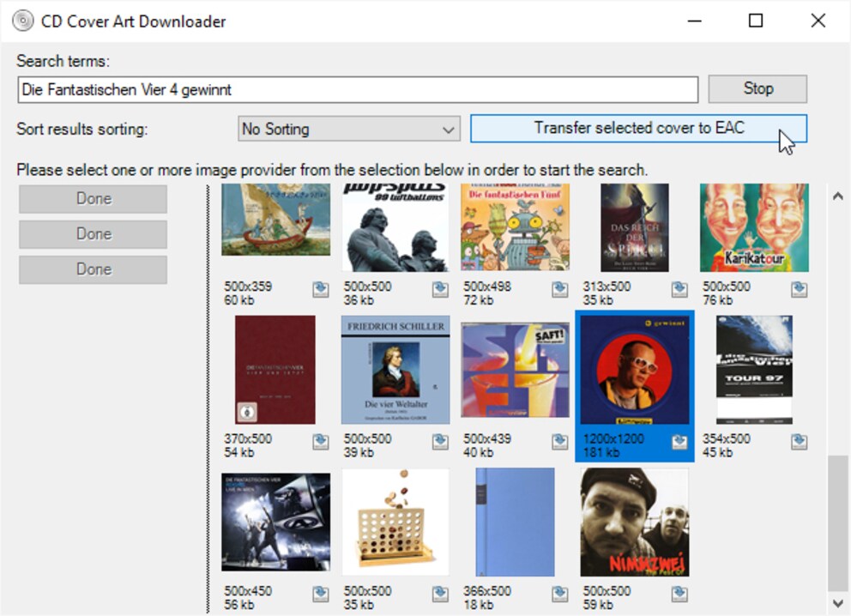The height and width of the screenshot is (616, 851).
Task: Click the save icon beside 500x450 56 kb
Action: click(321, 595)
